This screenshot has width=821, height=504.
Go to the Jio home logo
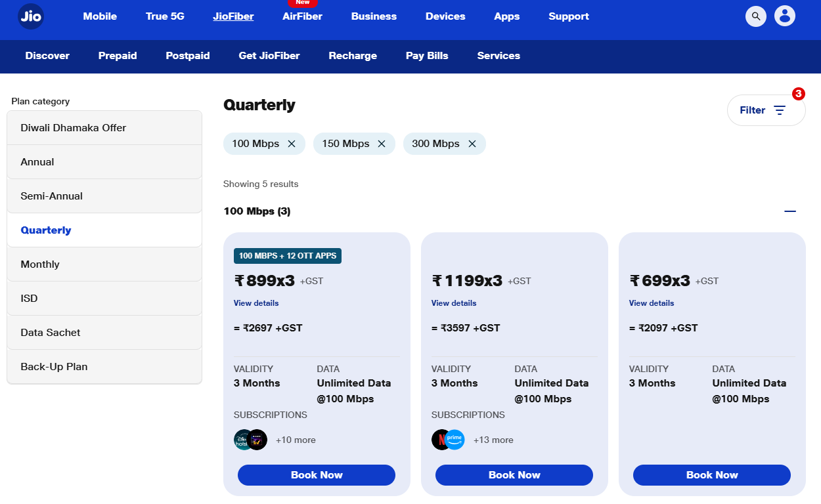coord(31,16)
